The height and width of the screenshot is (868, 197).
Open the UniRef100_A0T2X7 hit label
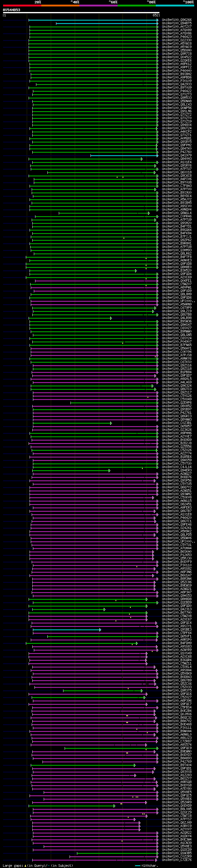(176, 26)
